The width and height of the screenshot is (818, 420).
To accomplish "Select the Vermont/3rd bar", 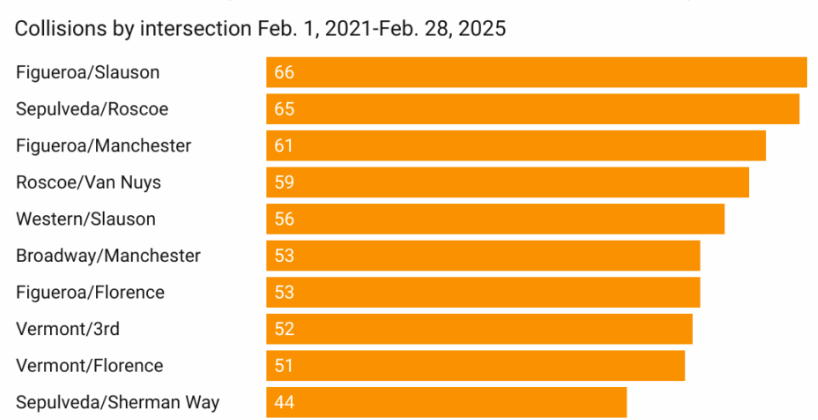I will coord(479,329).
